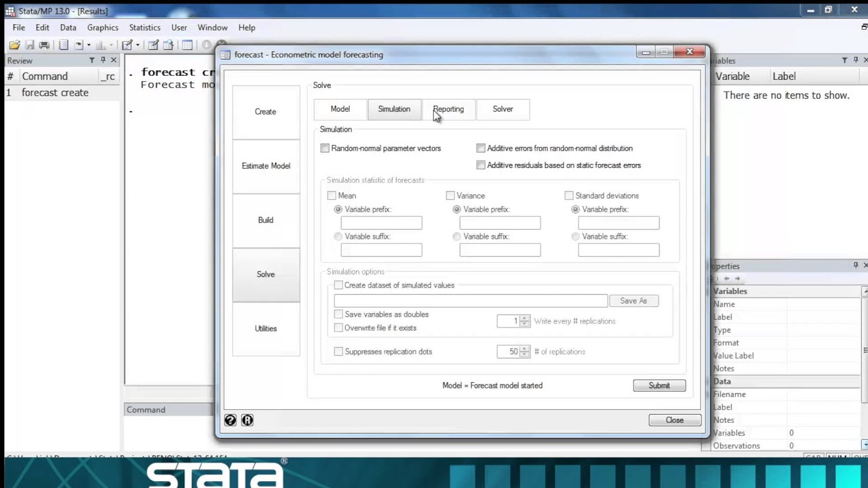Click the Stata app icon in title bar
This screenshot has height=488, width=868.
(x=9, y=11)
